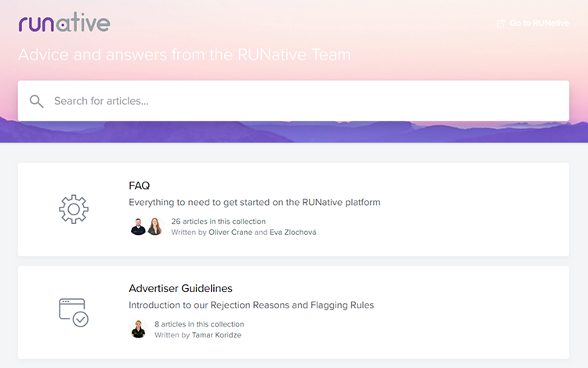Click the magnifying glass search icon

(36, 101)
